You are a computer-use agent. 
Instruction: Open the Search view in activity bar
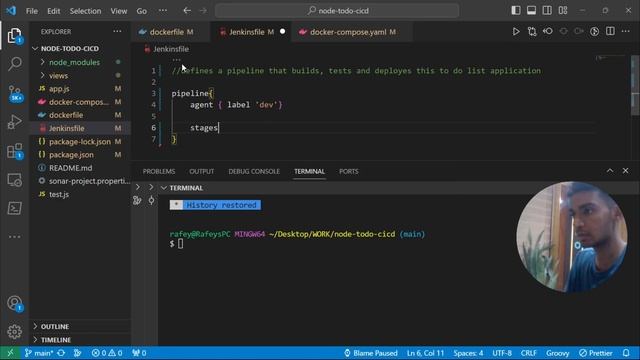(15, 64)
